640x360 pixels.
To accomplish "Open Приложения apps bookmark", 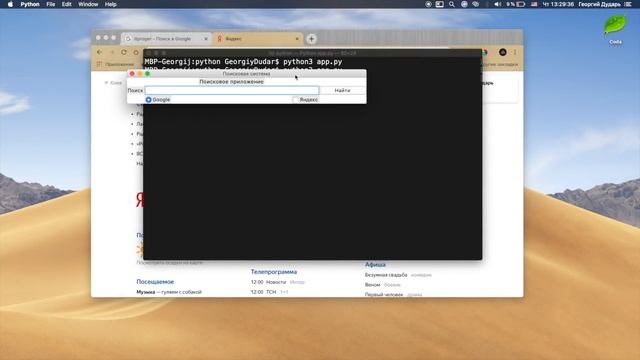I will pos(116,64).
